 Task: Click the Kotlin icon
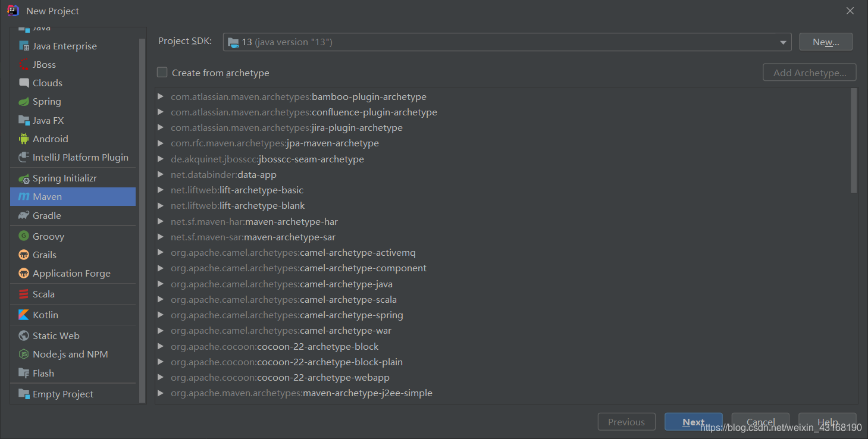pyautogui.click(x=24, y=315)
